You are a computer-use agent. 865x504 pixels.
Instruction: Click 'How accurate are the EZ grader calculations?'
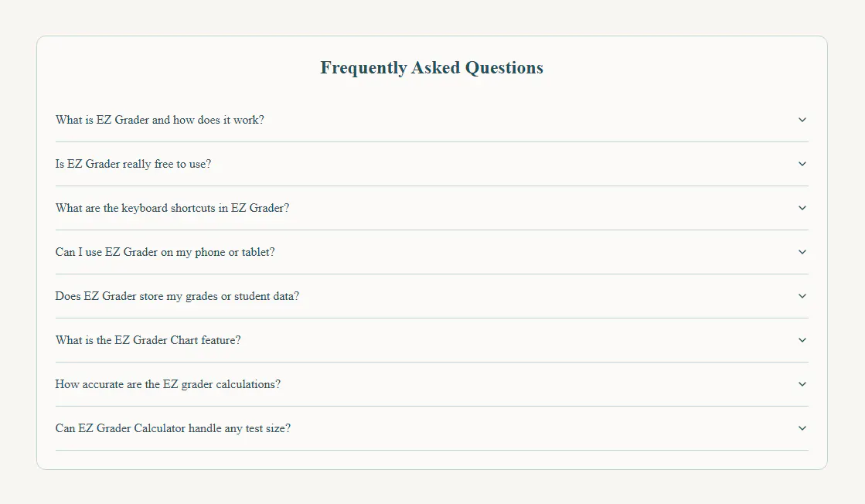[x=168, y=384]
